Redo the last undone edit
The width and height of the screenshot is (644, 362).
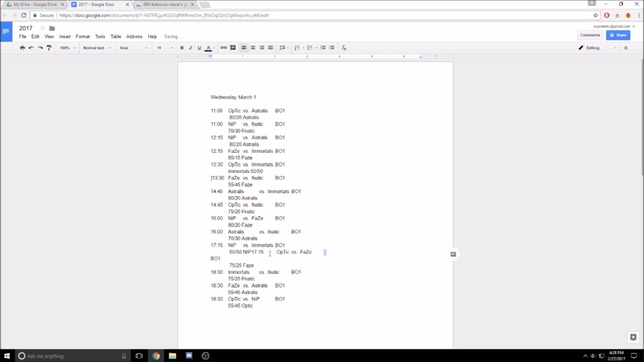pyautogui.click(x=40, y=48)
